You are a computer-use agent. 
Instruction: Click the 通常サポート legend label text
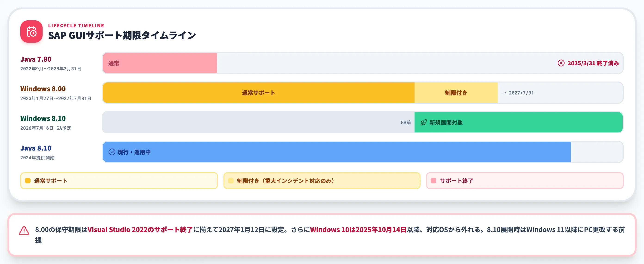(51, 181)
